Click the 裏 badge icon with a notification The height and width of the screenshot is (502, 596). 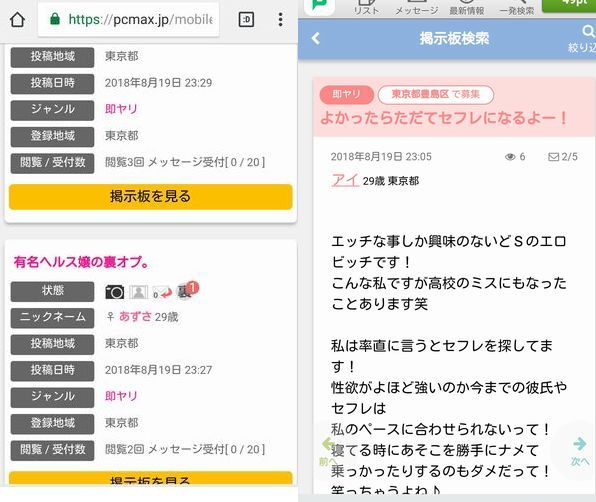(187, 290)
